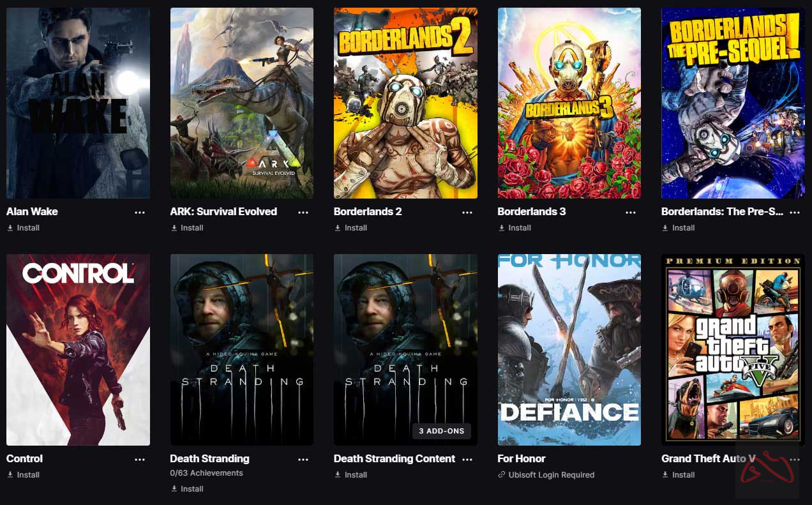Viewport: 812px width, 505px height.
Task: Select the Grand Theft Auto V Premium Edition cover
Action: 733,349
